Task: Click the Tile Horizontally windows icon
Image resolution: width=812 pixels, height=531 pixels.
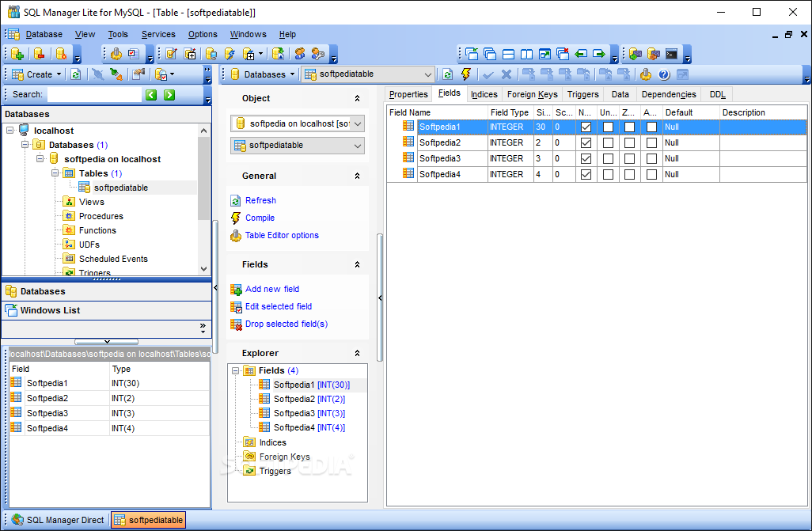Action: coord(509,54)
